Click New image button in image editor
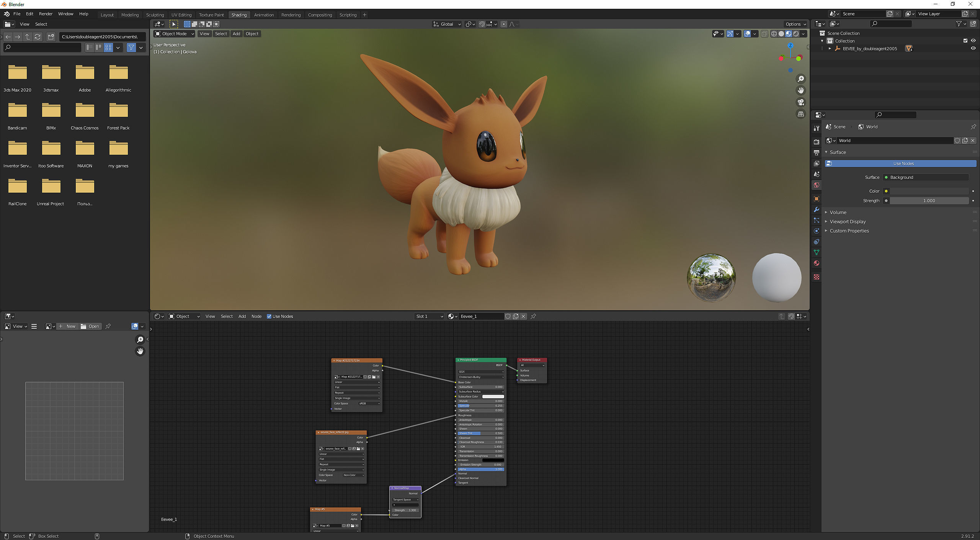This screenshot has width=980, height=540. pyautogui.click(x=67, y=326)
